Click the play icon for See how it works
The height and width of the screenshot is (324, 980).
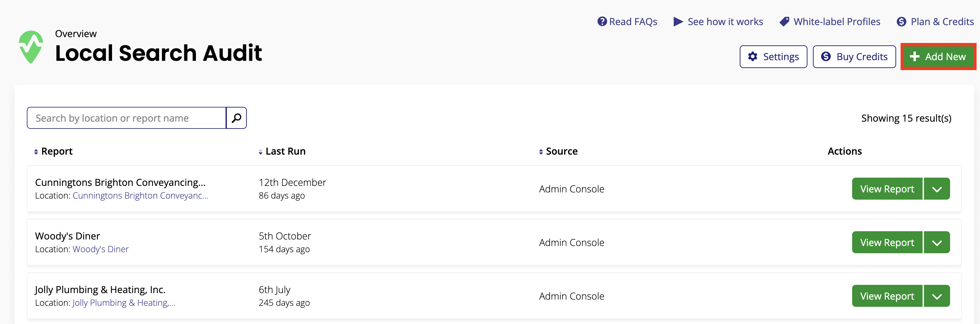[678, 22]
